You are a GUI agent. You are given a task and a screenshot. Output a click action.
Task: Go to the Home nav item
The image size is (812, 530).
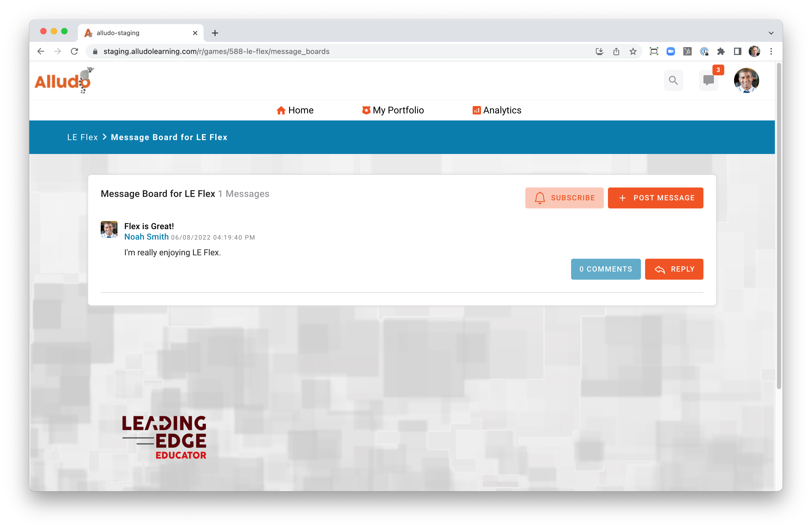point(295,110)
